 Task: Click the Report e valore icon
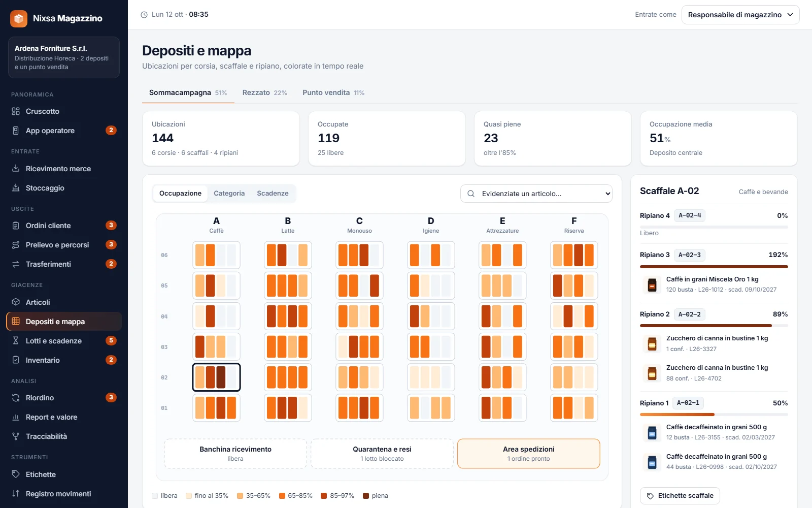tap(16, 417)
